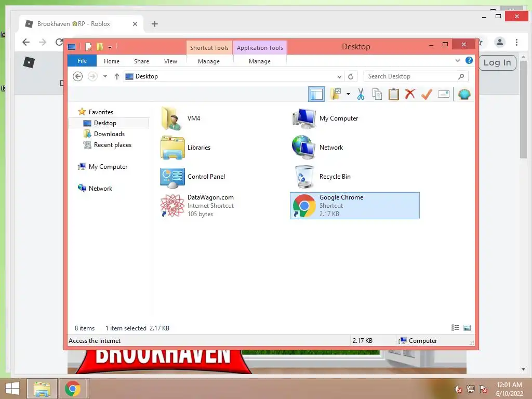This screenshot has width=532, height=399.
Task: Open the Windows Start button
Action: point(12,389)
